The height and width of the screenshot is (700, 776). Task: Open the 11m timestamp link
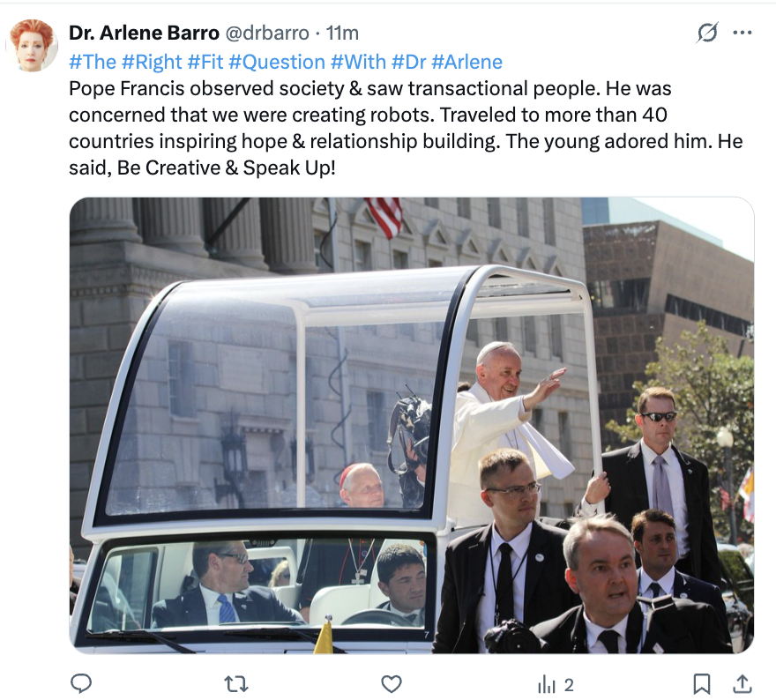pos(342,34)
